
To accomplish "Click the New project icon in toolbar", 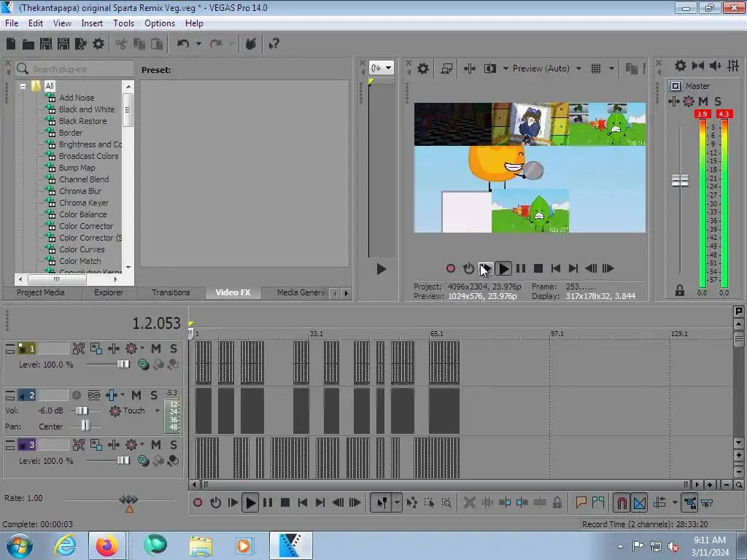I will coord(11,44).
